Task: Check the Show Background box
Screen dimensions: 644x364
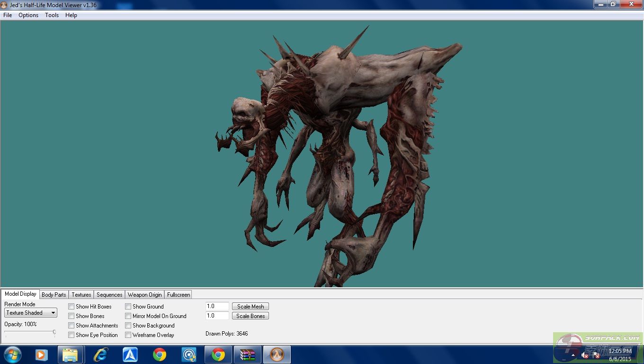Action: click(x=128, y=326)
